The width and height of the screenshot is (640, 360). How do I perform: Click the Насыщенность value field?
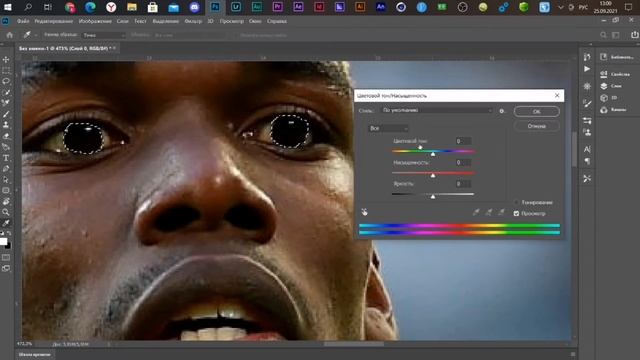463,162
